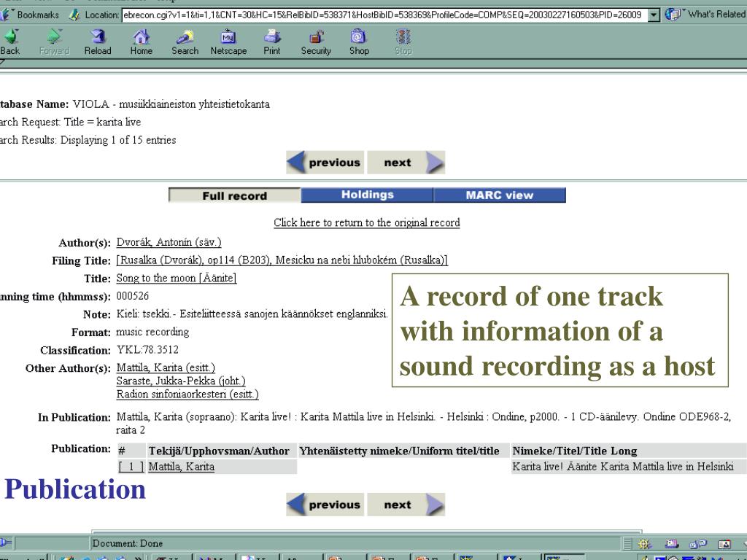Open 'Mattila, Karita' link in publication table
The width and height of the screenshot is (747, 560).
(182, 467)
